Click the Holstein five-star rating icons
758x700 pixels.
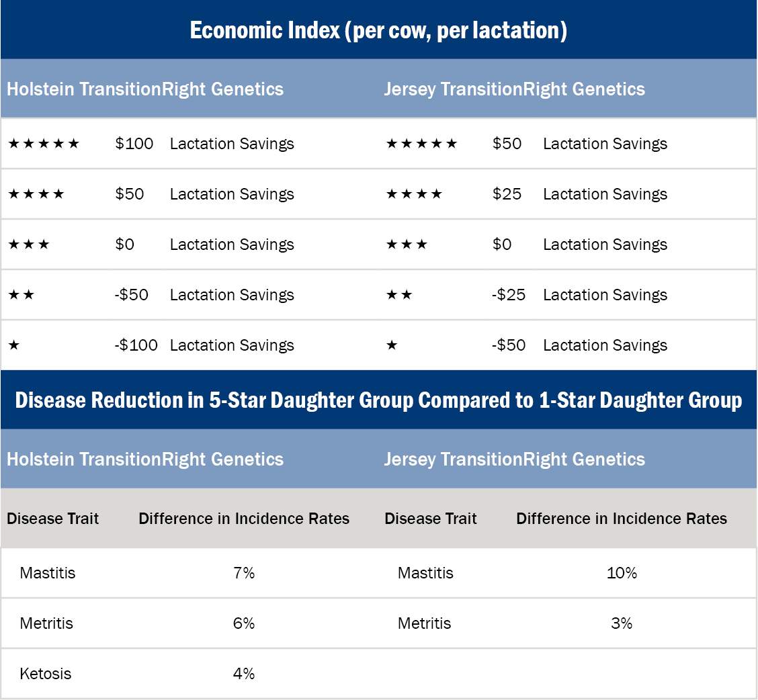pyautogui.click(x=44, y=144)
